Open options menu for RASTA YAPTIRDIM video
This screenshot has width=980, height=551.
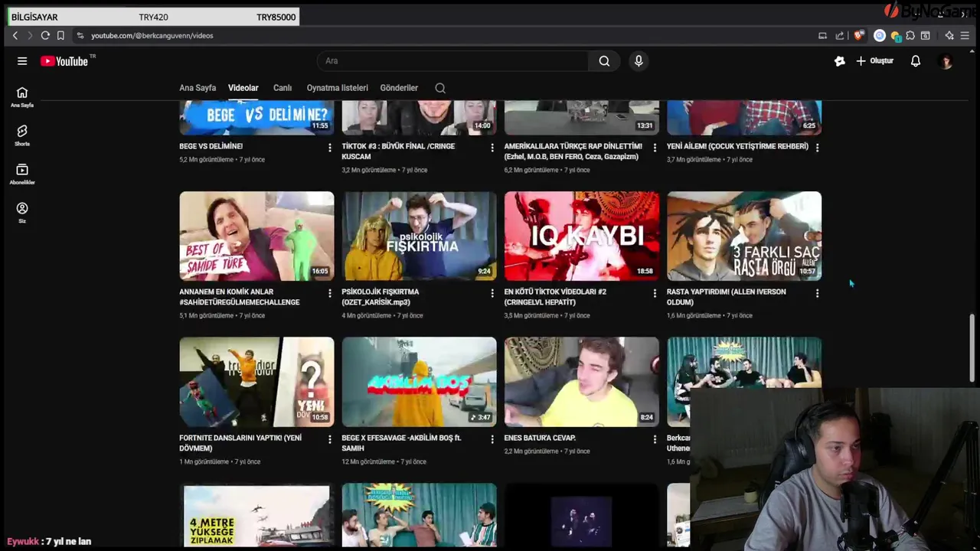point(817,293)
